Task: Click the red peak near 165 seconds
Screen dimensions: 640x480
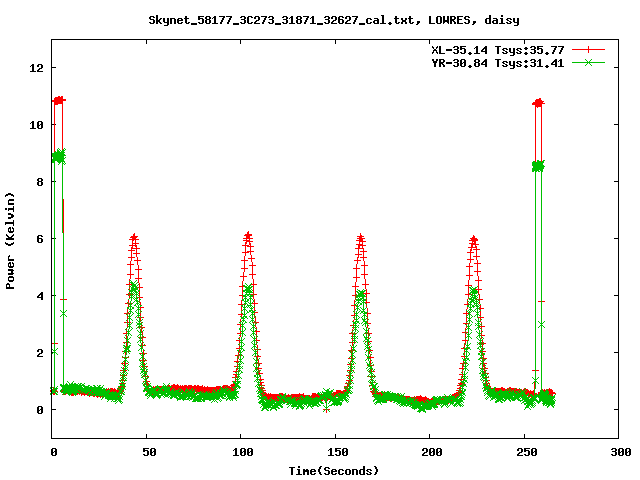Action: point(360,238)
